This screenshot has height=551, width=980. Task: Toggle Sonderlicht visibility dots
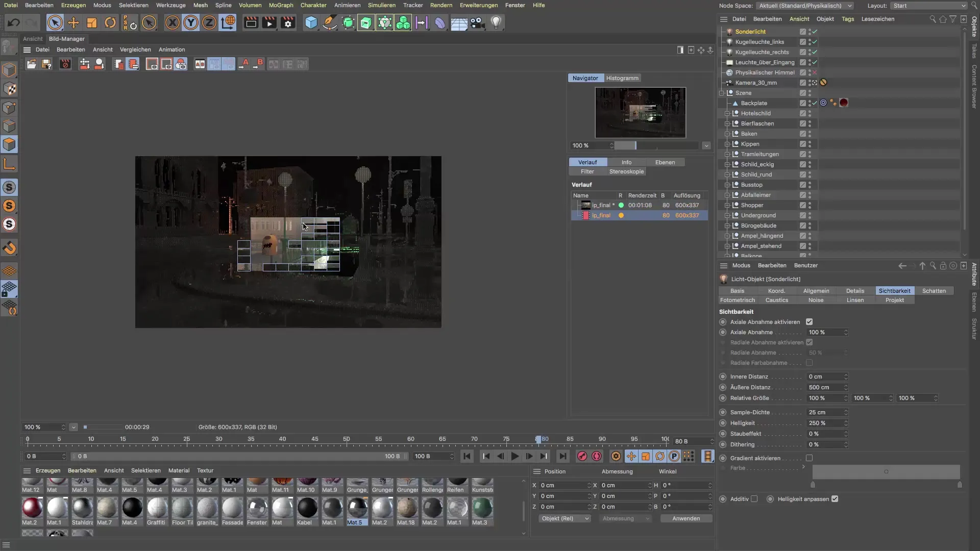pos(810,32)
